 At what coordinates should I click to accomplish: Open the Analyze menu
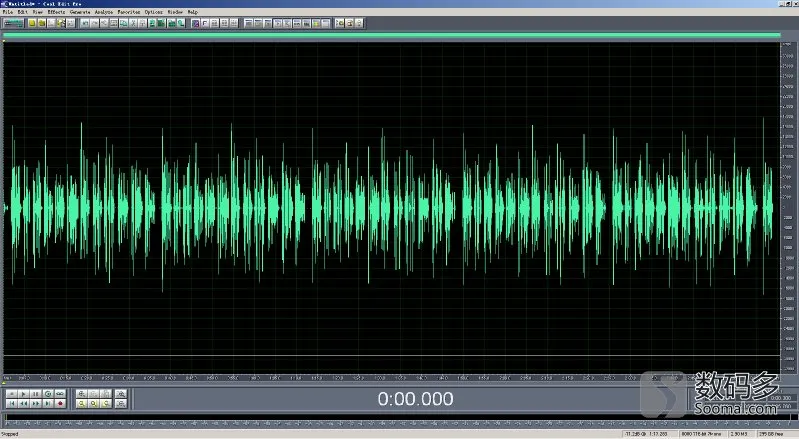click(104, 12)
